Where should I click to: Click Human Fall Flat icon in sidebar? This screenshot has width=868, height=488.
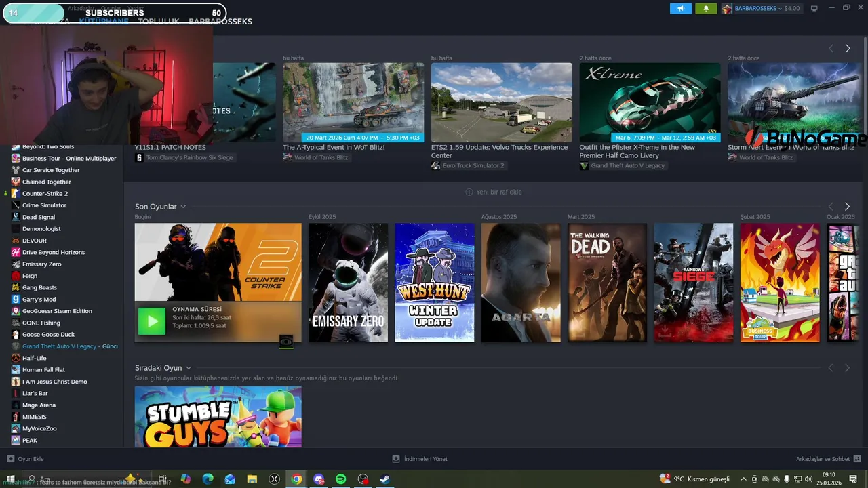16,370
